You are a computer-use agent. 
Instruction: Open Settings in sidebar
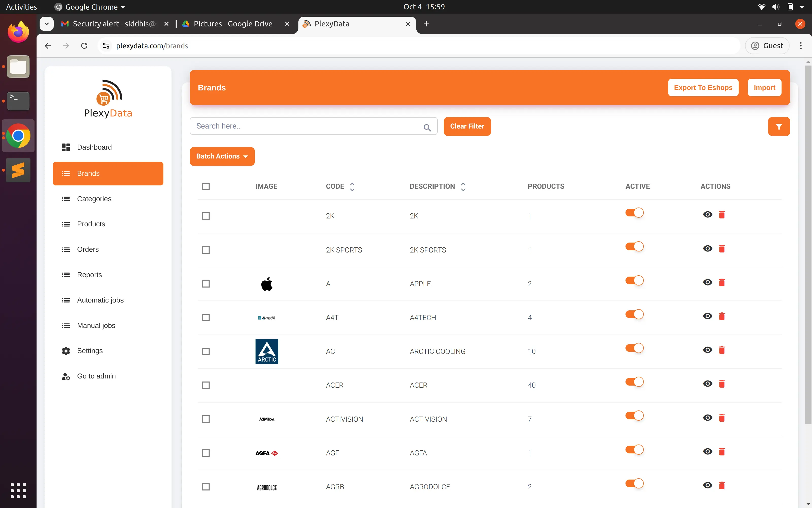coord(108,351)
